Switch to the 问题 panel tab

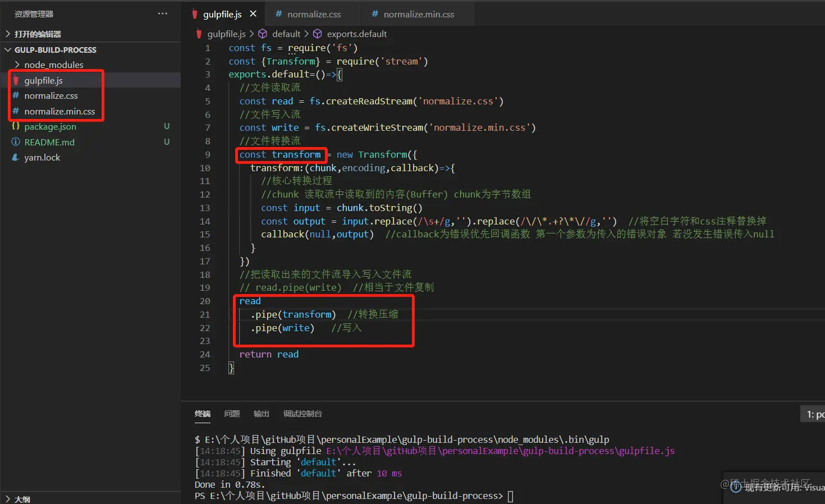coord(232,414)
